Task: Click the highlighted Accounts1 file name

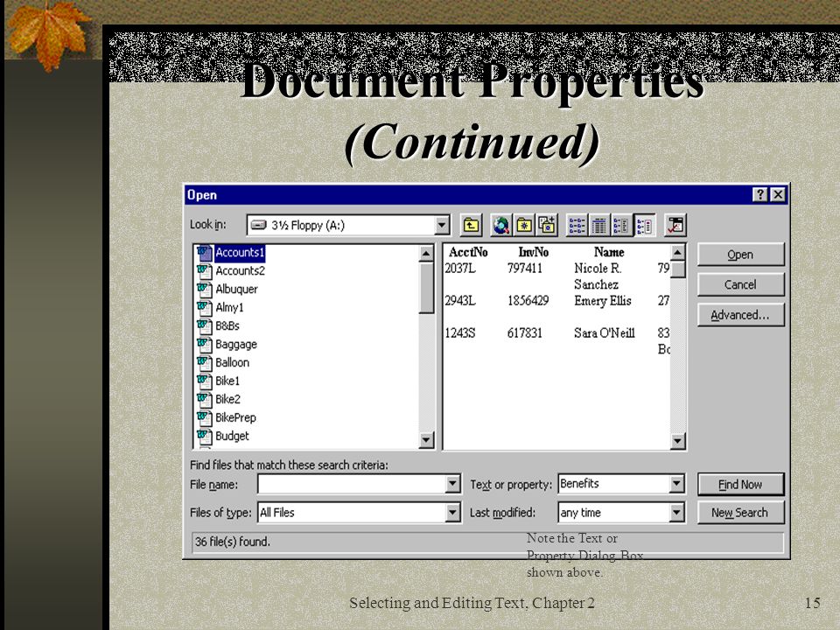Action: click(x=240, y=252)
